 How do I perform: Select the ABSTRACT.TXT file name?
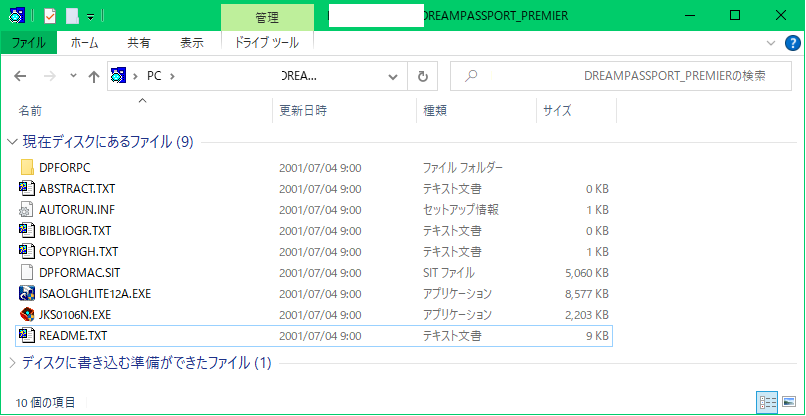pos(77,189)
